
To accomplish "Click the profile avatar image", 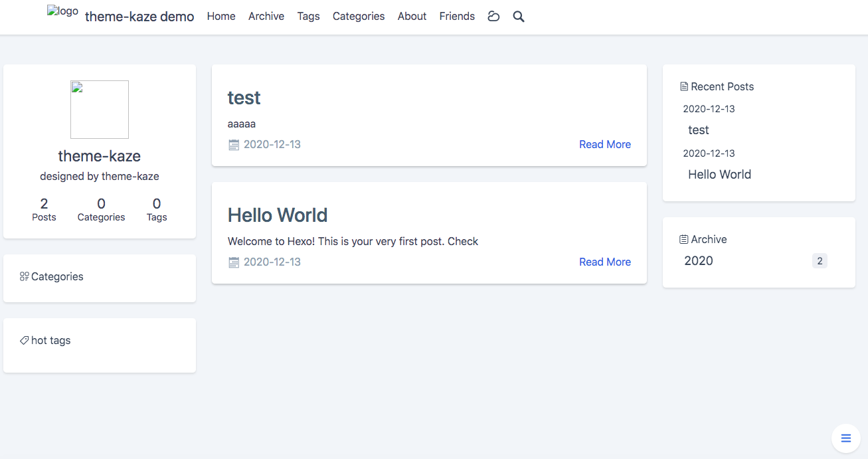I will (100, 110).
